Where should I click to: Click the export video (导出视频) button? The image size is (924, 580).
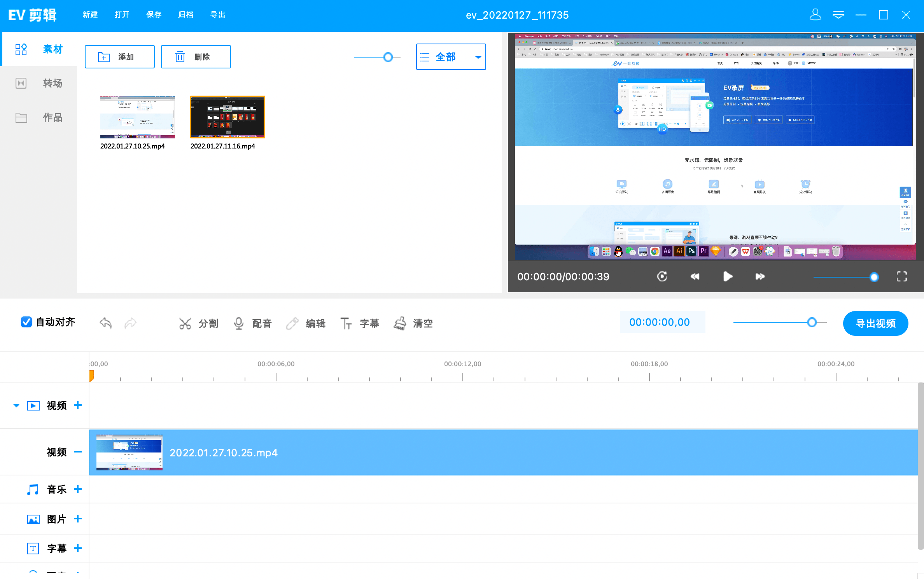pos(875,323)
